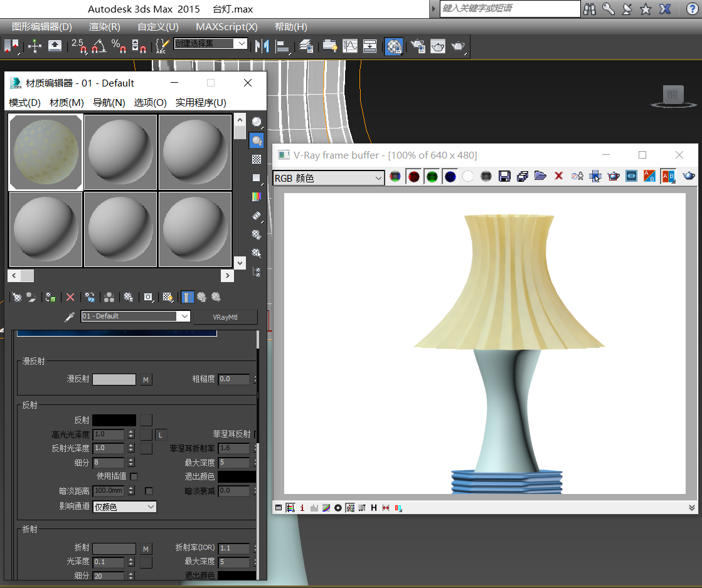
Task: Toggle the red channel button in frame buffer
Action: click(413, 177)
